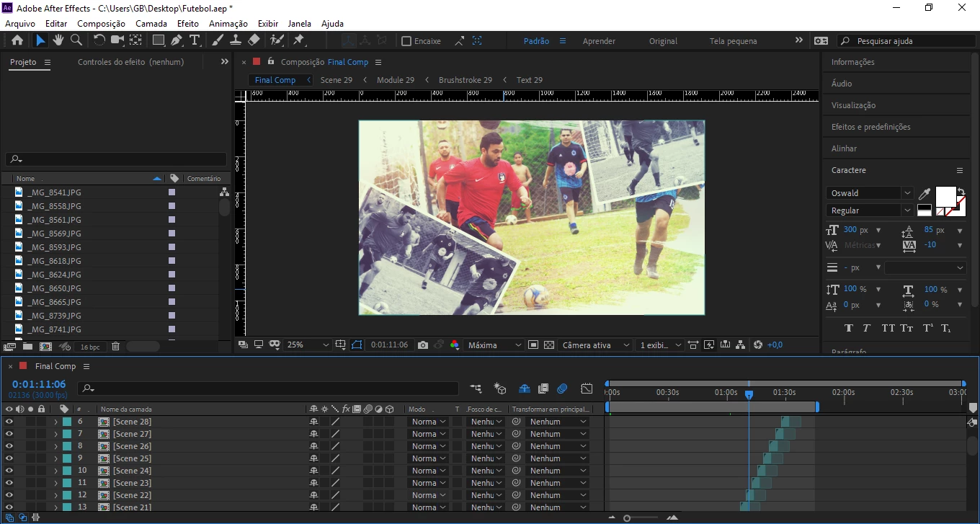Select the Pan Behind anchor point tool
Image resolution: width=980 pixels, height=524 pixels.
click(x=135, y=40)
